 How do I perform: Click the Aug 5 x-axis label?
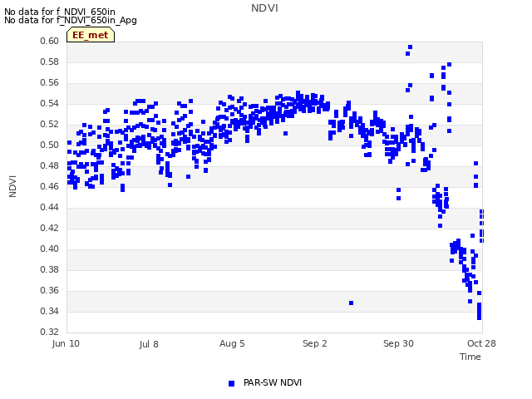click(x=232, y=343)
